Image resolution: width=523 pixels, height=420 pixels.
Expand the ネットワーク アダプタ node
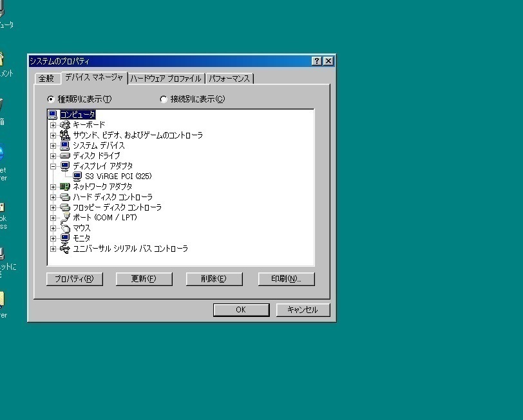(53, 187)
